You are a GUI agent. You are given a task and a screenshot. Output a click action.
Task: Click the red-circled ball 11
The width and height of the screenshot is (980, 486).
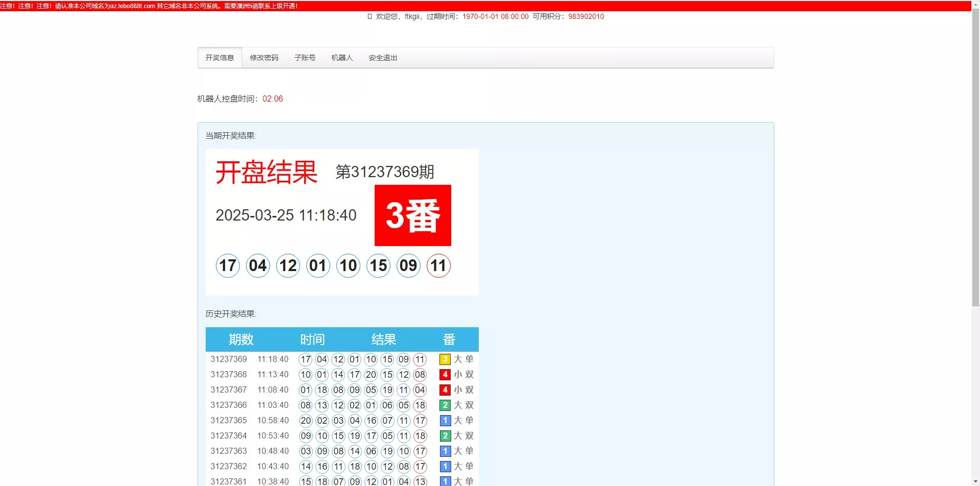pyautogui.click(x=438, y=265)
